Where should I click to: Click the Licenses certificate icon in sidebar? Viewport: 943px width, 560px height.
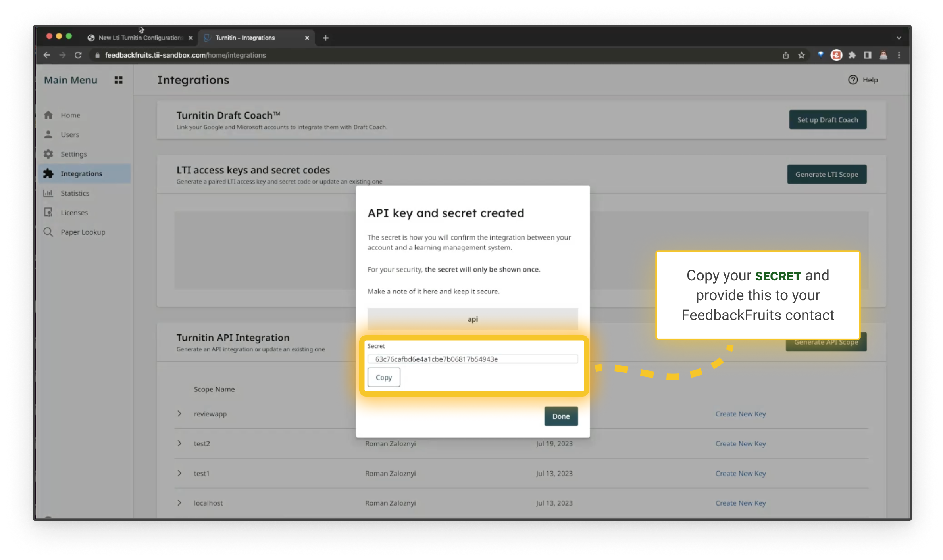(48, 212)
